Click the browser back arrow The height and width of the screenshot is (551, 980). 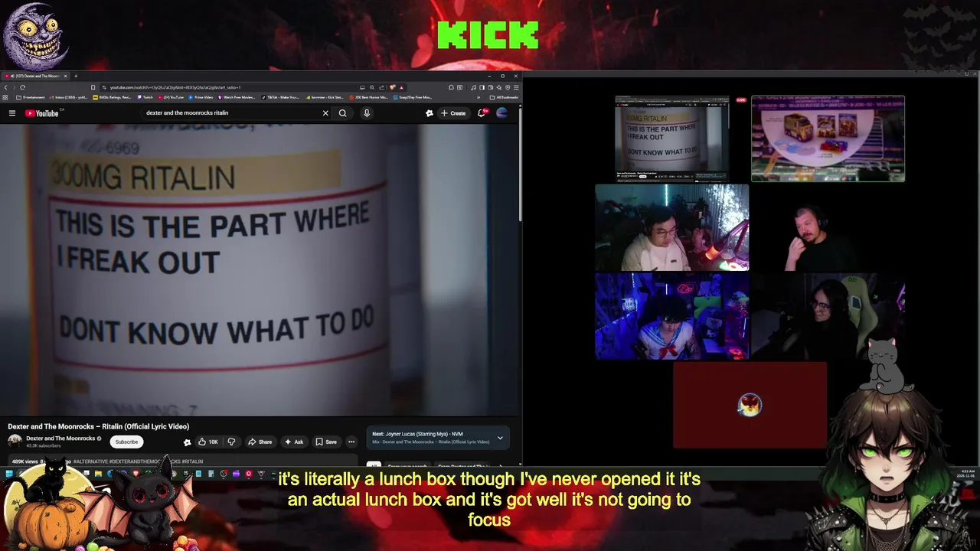5,87
